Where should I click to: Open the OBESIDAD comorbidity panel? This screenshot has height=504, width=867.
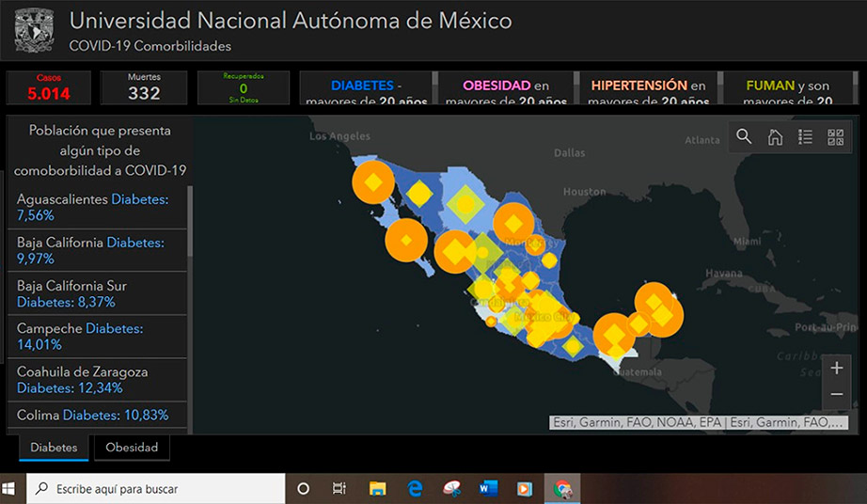coord(506,87)
